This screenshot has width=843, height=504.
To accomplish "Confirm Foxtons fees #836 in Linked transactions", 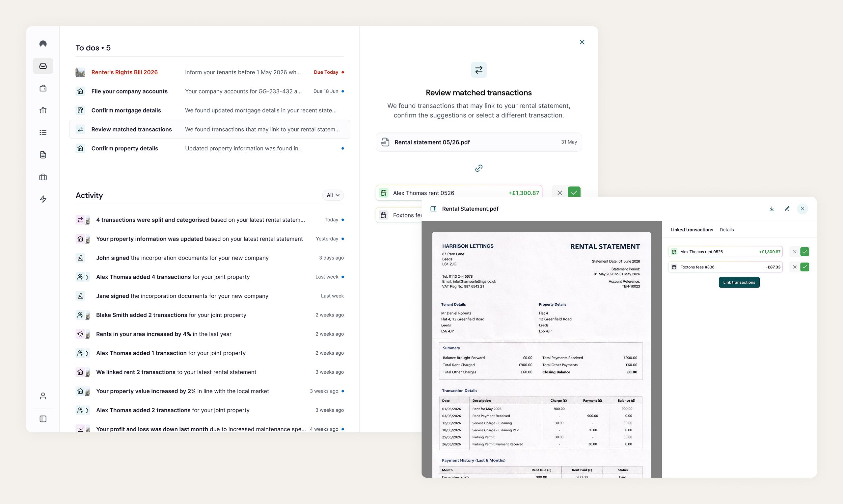I will coord(804,267).
